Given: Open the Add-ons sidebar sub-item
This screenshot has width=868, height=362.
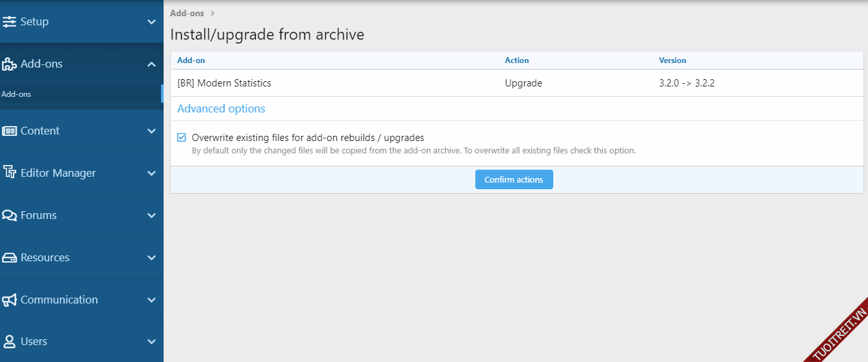Looking at the screenshot, I should tap(16, 94).
